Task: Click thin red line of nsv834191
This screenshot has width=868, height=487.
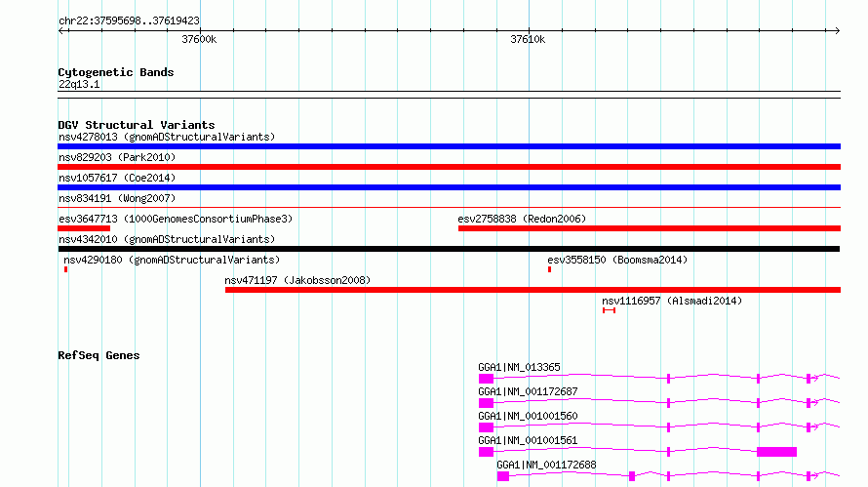Action: point(449,207)
